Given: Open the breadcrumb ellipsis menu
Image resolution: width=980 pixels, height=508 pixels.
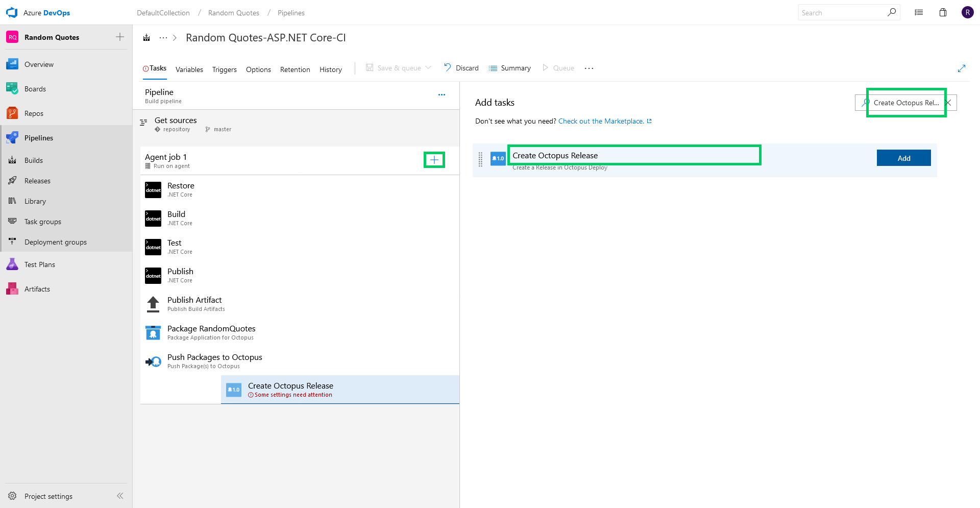Looking at the screenshot, I should 163,38.
